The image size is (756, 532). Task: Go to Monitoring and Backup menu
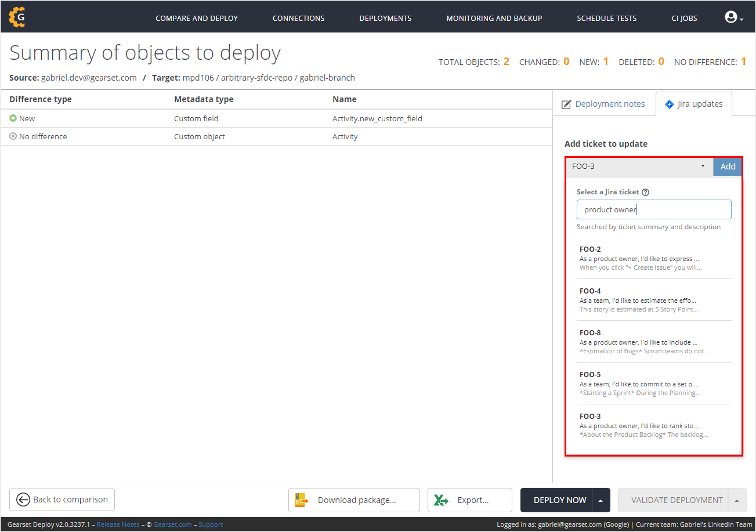click(494, 18)
